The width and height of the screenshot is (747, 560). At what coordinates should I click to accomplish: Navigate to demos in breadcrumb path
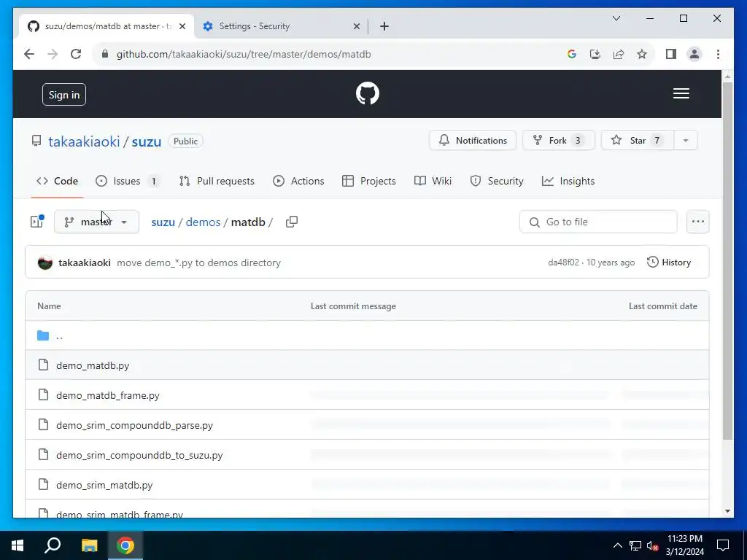pyautogui.click(x=203, y=222)
